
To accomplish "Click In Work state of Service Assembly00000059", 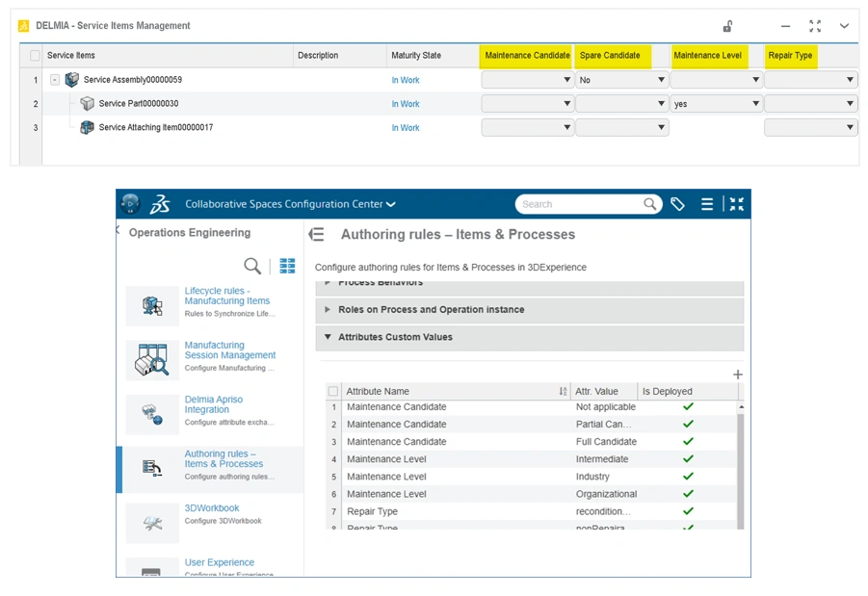I will pos(406,80).
